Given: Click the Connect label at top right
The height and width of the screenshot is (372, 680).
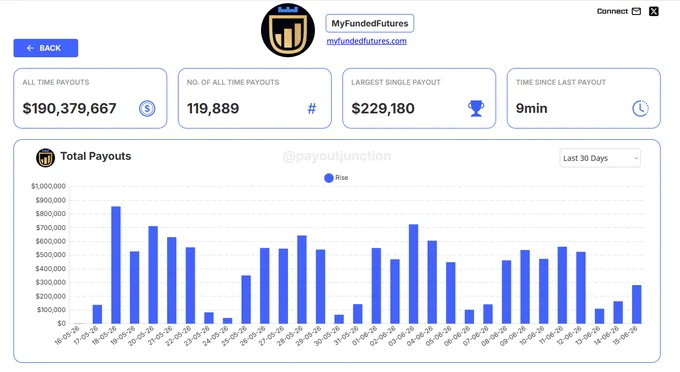Looking at the screenshot, I should (612, 11).
